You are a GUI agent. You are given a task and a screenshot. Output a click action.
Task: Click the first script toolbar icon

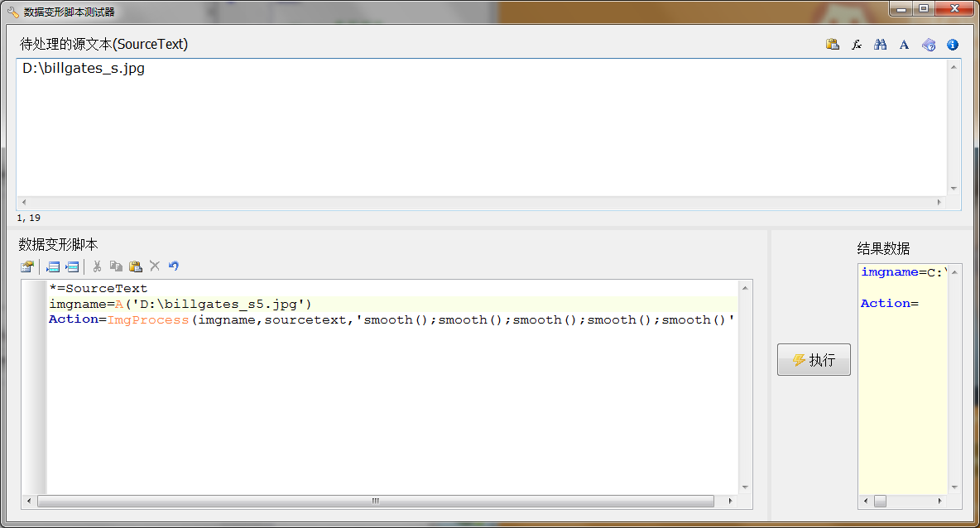(x=27, y=266)
